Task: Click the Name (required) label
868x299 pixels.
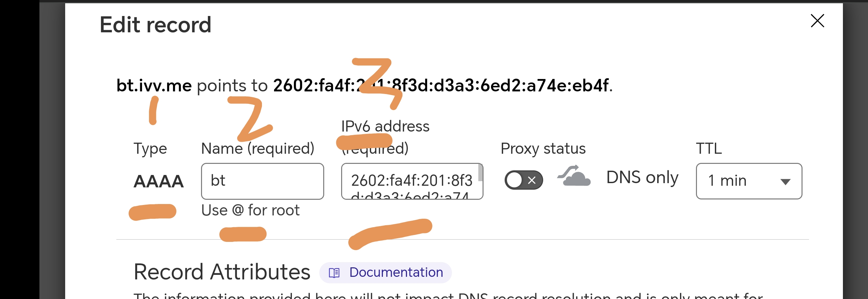Action: 257,149
